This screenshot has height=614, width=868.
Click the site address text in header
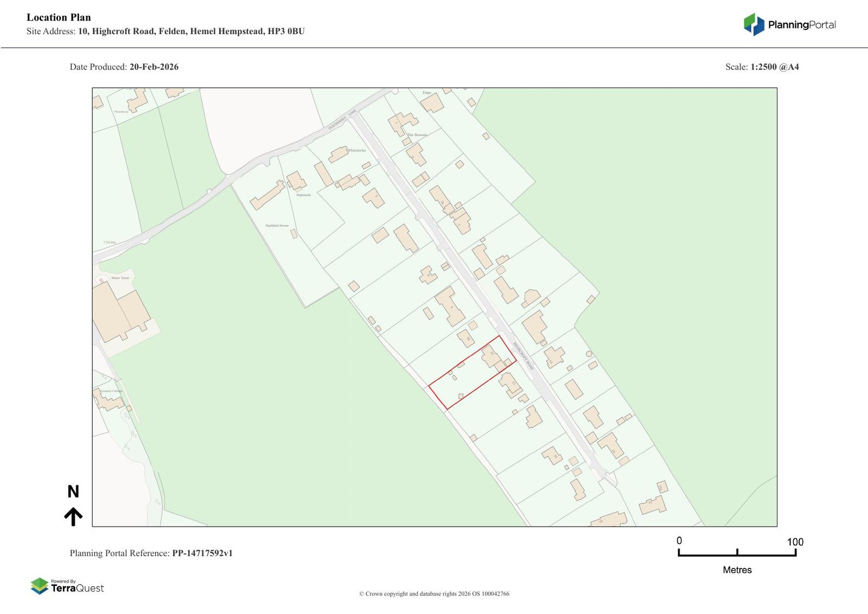(165, 31)
